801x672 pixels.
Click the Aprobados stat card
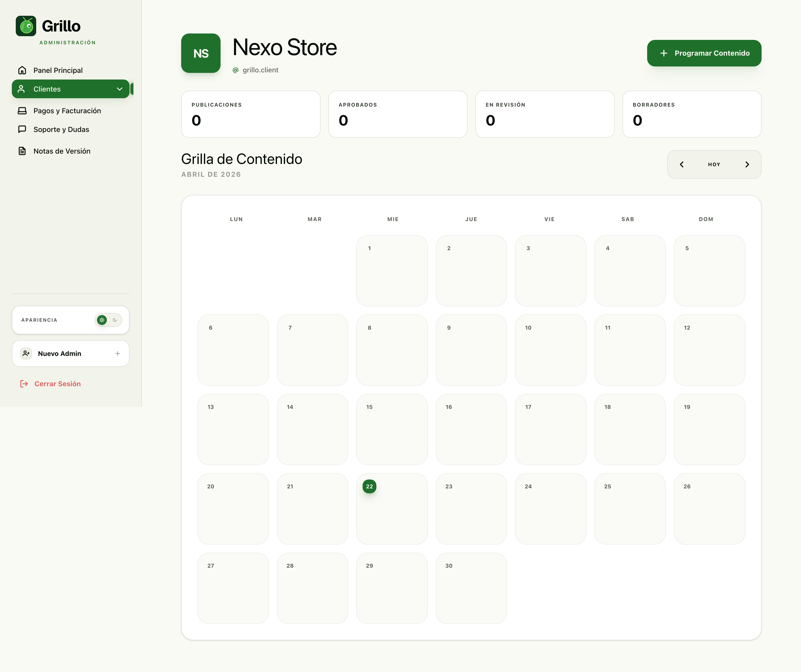pyautogui.click(x=398, y=114)
